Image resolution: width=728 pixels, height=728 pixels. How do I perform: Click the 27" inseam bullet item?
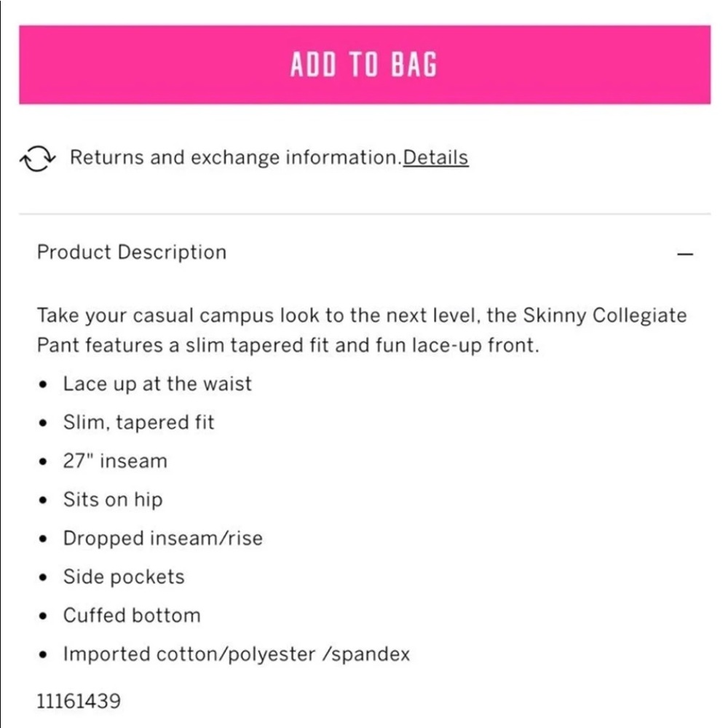115,461
